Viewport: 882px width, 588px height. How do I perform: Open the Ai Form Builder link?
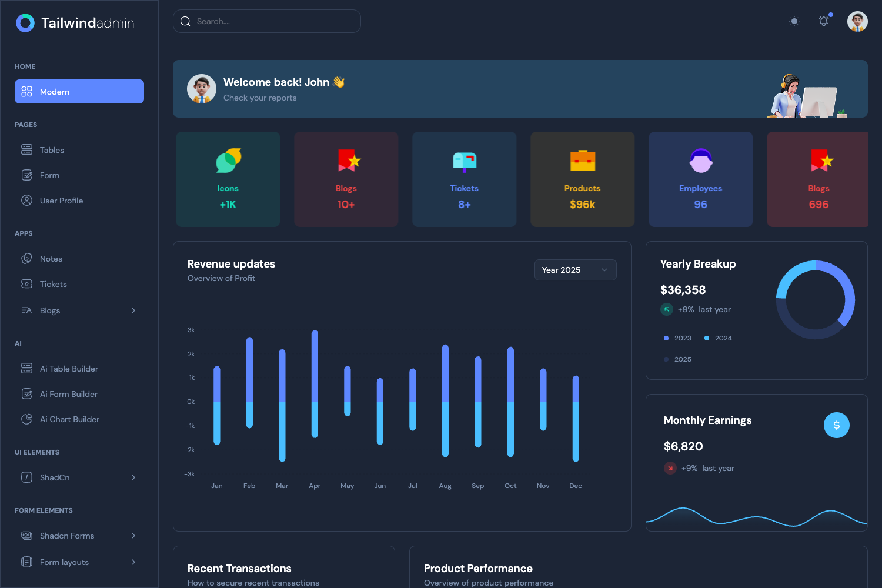79,394
